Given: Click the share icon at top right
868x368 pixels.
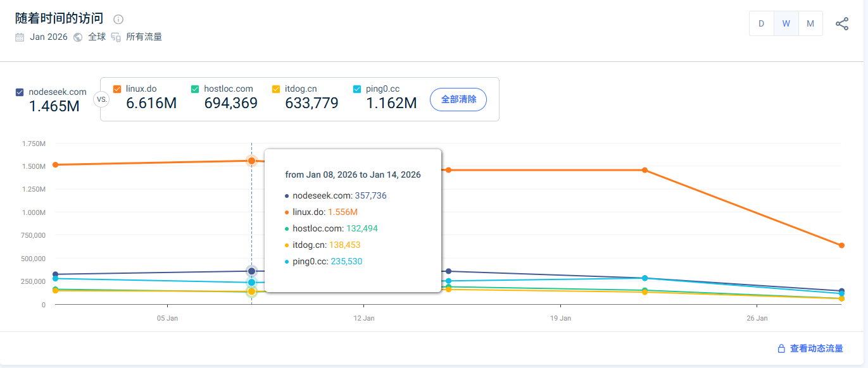Looking at the screenshot, I should click(x=841, y=24).
